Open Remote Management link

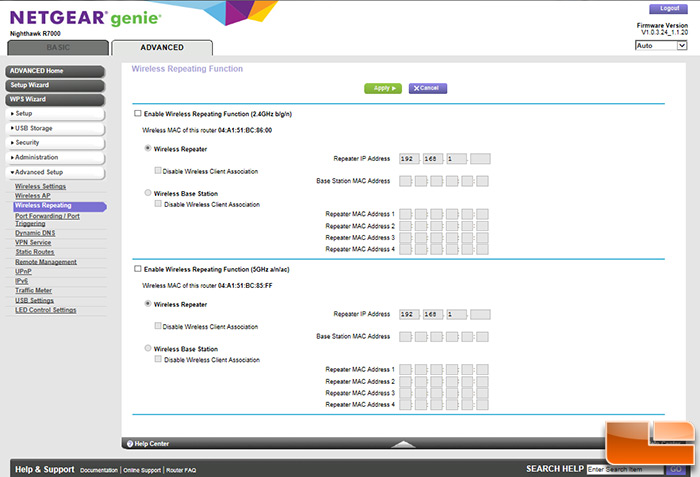pos(46,262)
